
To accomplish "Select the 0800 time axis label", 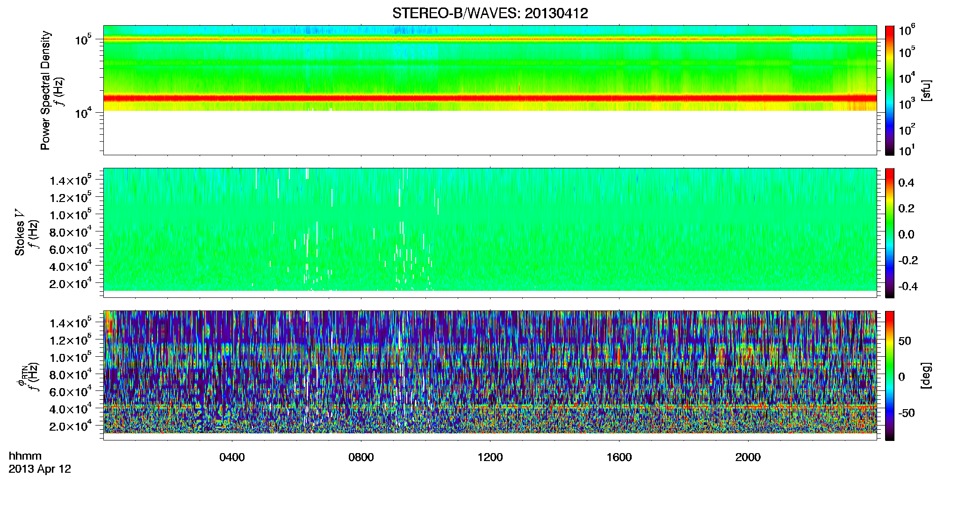I will [x=361, y=457].
